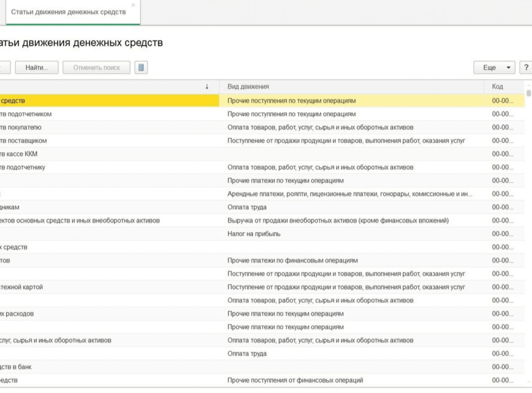532x393 pixels.
Task: Click the Отменить поиск button
Action: click(x=96, y=68)
